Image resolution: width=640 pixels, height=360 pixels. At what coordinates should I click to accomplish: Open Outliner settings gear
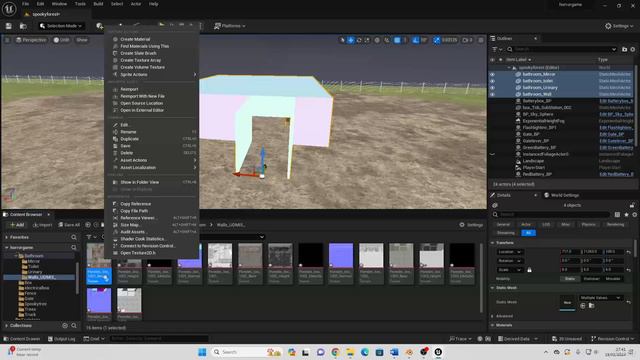(x=633, y=49)
